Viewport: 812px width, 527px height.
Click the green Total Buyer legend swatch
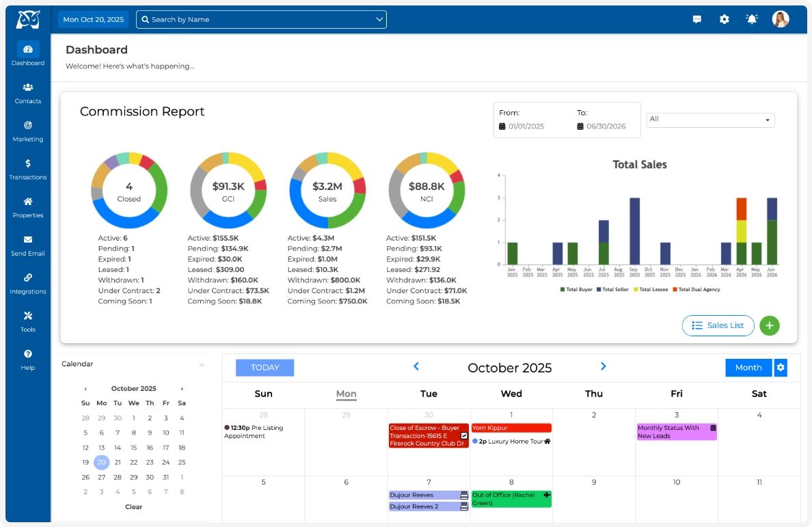[562, 290]
